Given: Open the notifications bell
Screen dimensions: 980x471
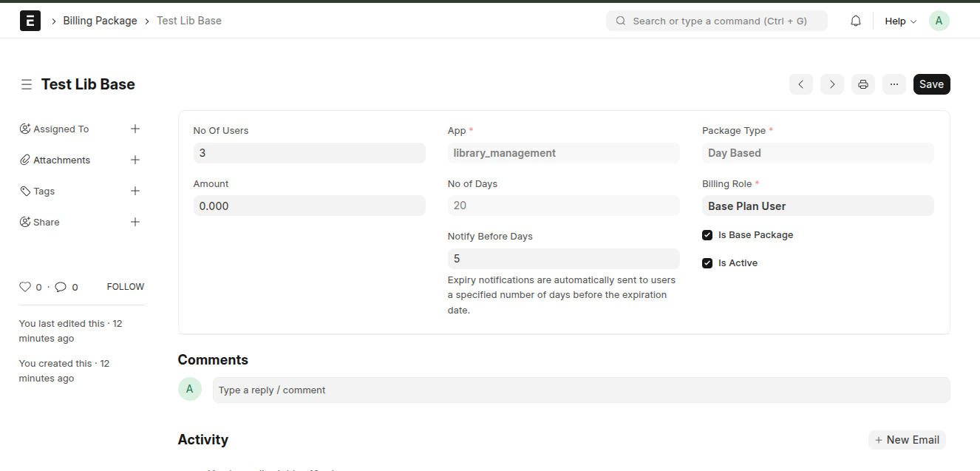Looking at the screenshot, I should click(x=856, y=21).
